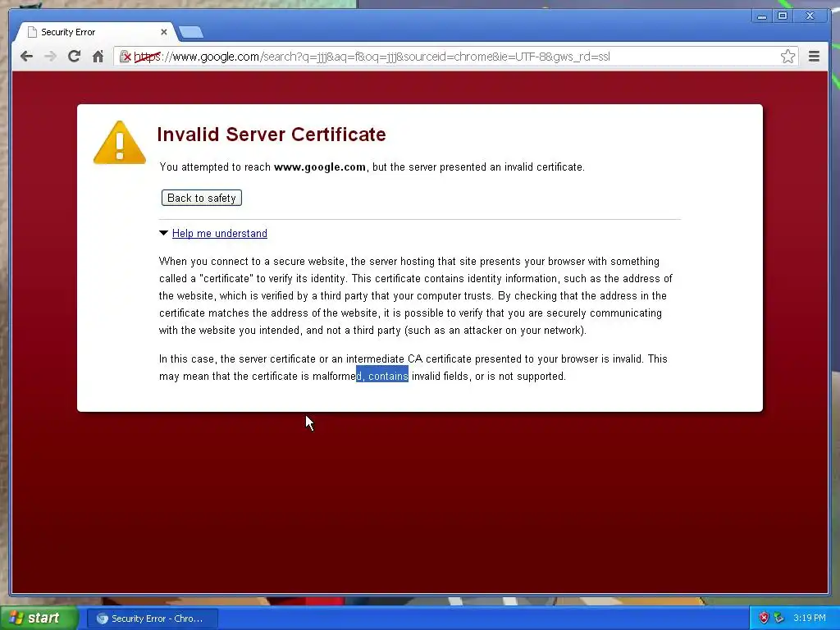Close the Security Error tab
Screen dimensions: 840x630
tap(164, 32)
